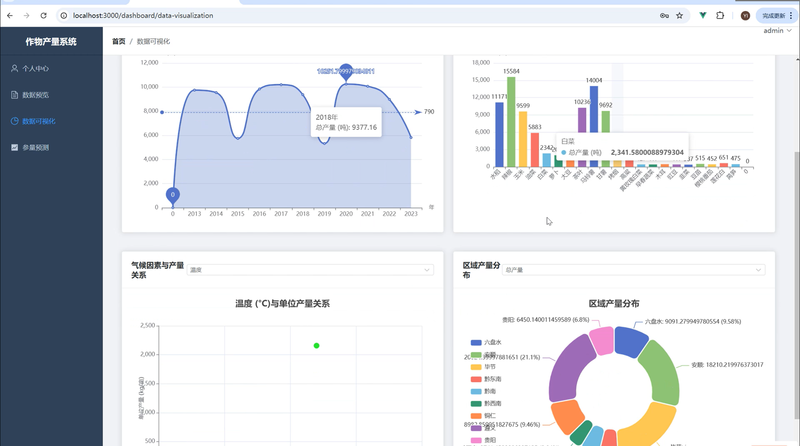The width and height of the screenshot is (800, 446).
Task: Click the bar value label '475'
Action: point(735,158)
